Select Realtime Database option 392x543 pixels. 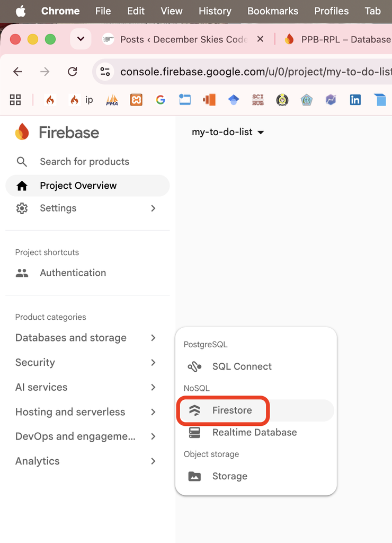pyautogui.click(x=256, y=432)
